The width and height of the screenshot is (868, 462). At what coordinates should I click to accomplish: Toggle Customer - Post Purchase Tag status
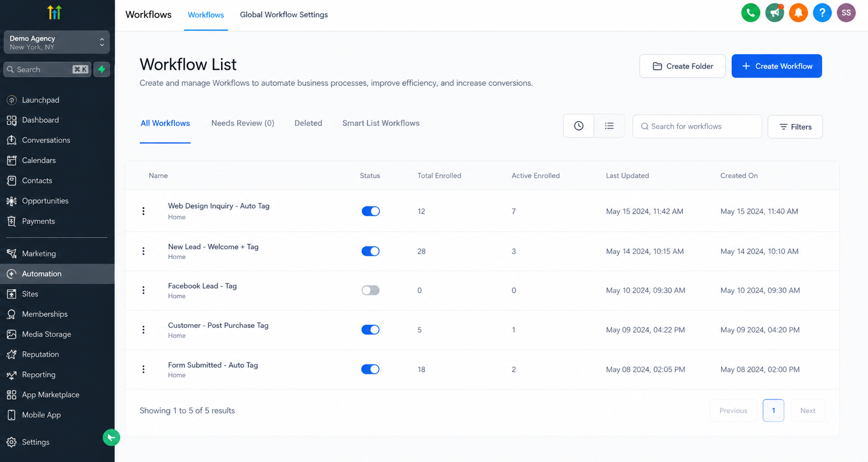click(370, 330)
